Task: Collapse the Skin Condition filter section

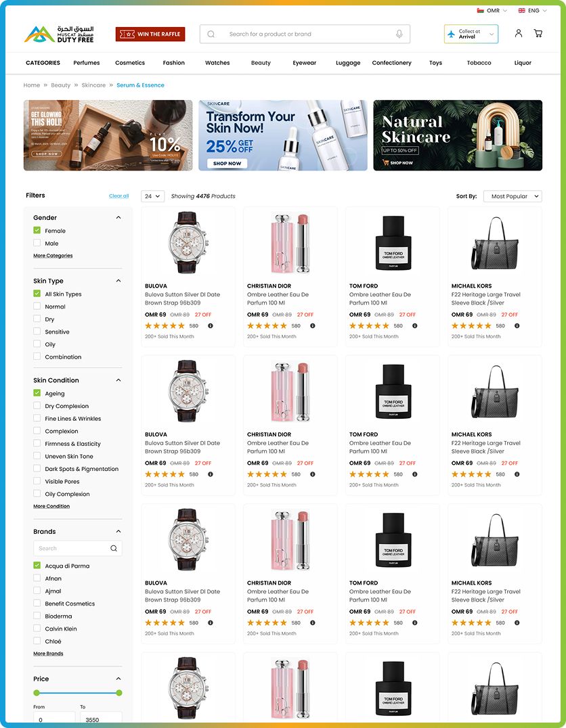Action: [x=118, y=380]
